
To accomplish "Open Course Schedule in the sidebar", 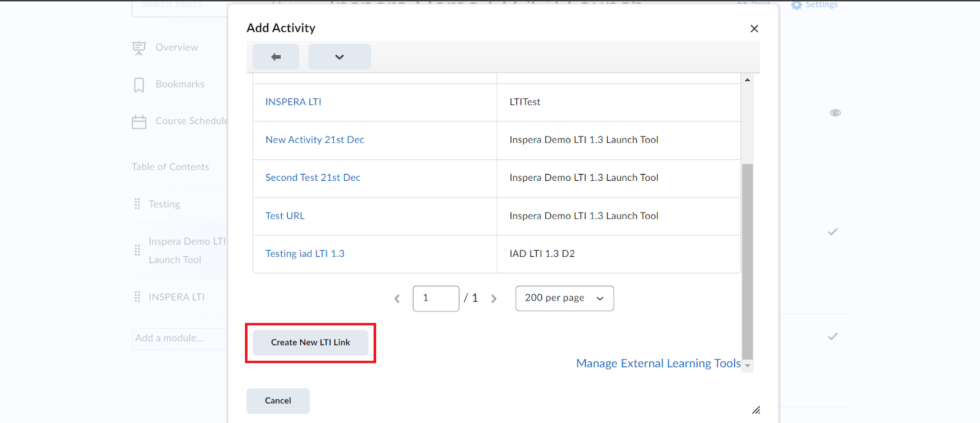I will (191, 121).
